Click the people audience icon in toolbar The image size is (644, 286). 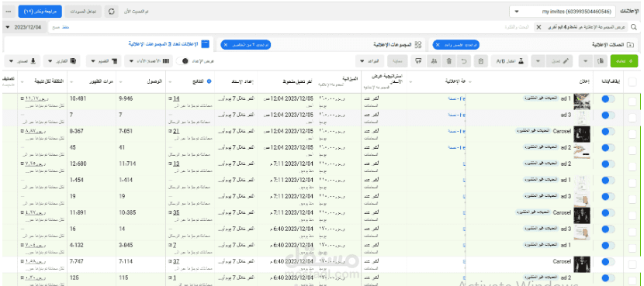433,61
